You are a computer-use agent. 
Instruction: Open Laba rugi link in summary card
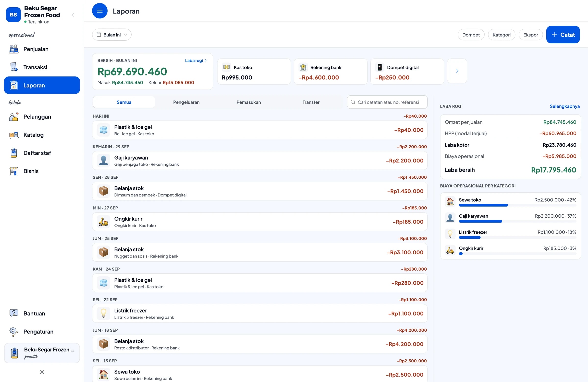tap(196, 61)
